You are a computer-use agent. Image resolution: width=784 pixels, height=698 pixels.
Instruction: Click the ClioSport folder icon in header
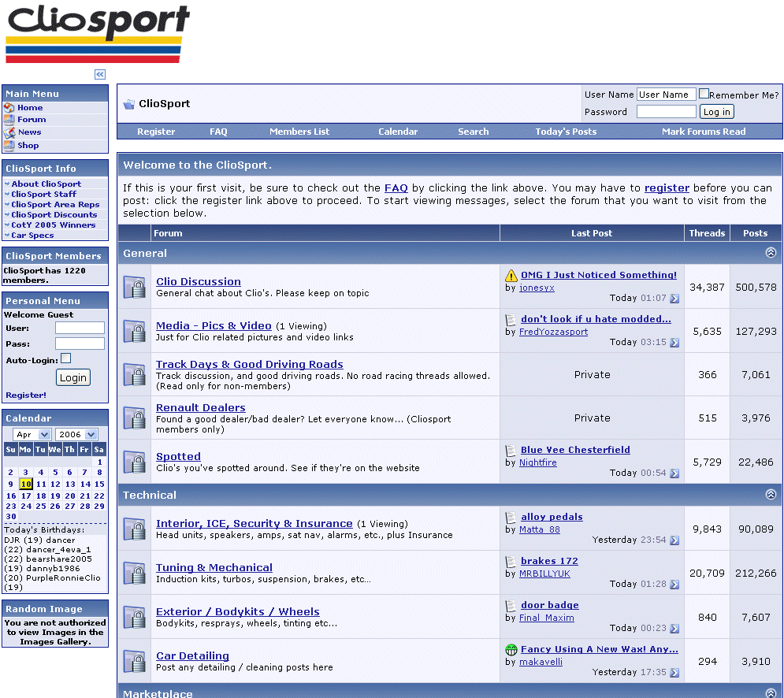coord(129,104)
